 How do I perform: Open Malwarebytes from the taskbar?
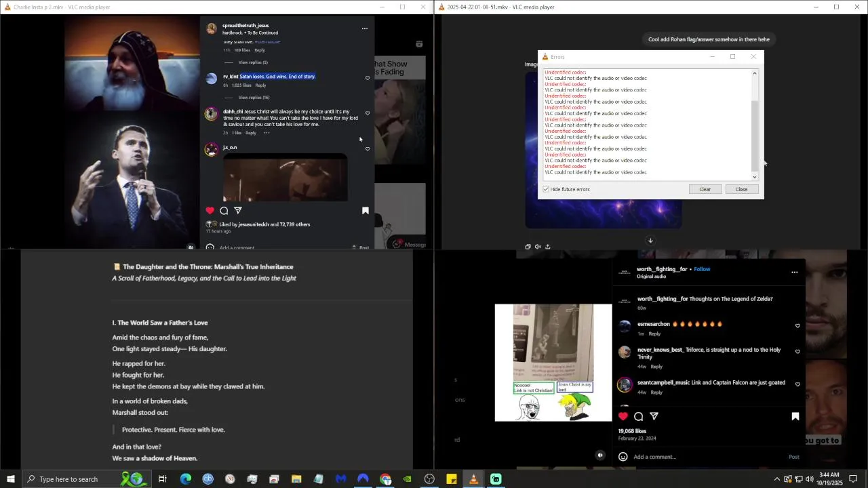340,479
